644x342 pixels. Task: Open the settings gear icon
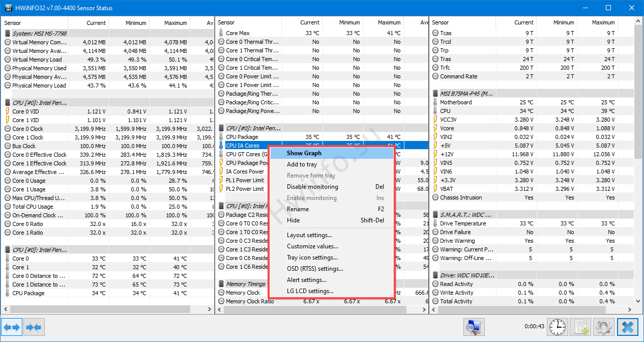[603, 327]
